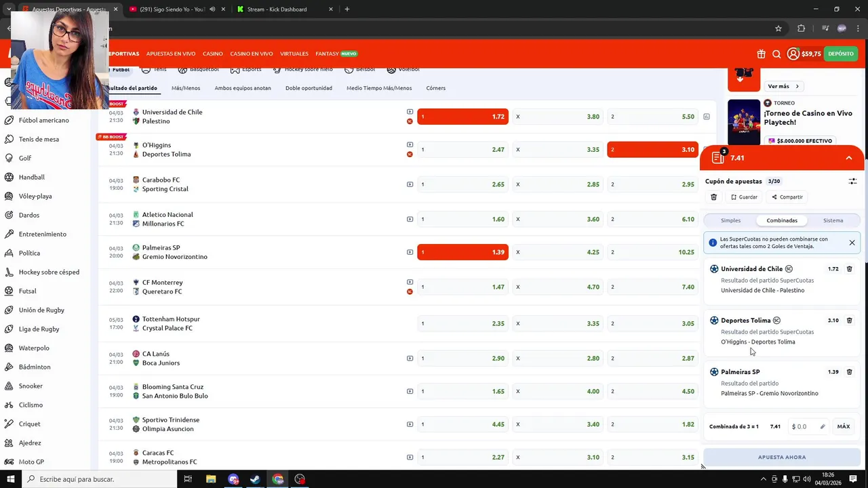This screenshot has height=488, width=868.
Task: Switch to Más/Menos market tab
Action: pyautogui.click(x=186, y=88)
